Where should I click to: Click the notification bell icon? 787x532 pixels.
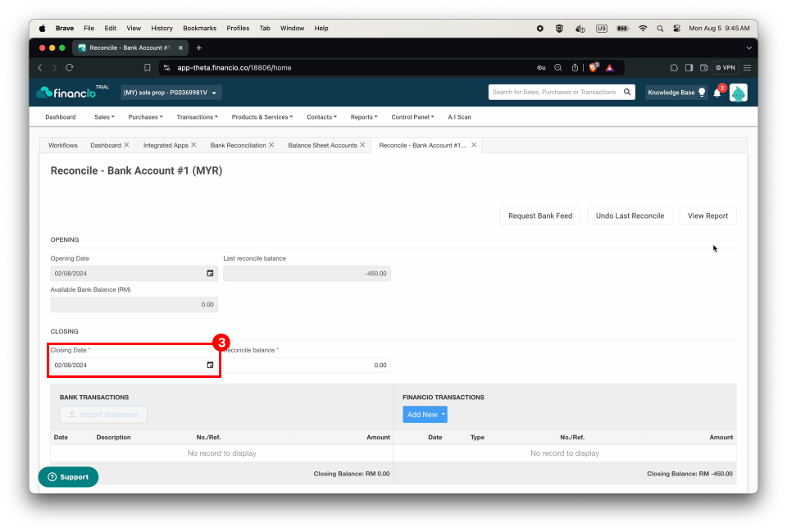coord(717,93)
